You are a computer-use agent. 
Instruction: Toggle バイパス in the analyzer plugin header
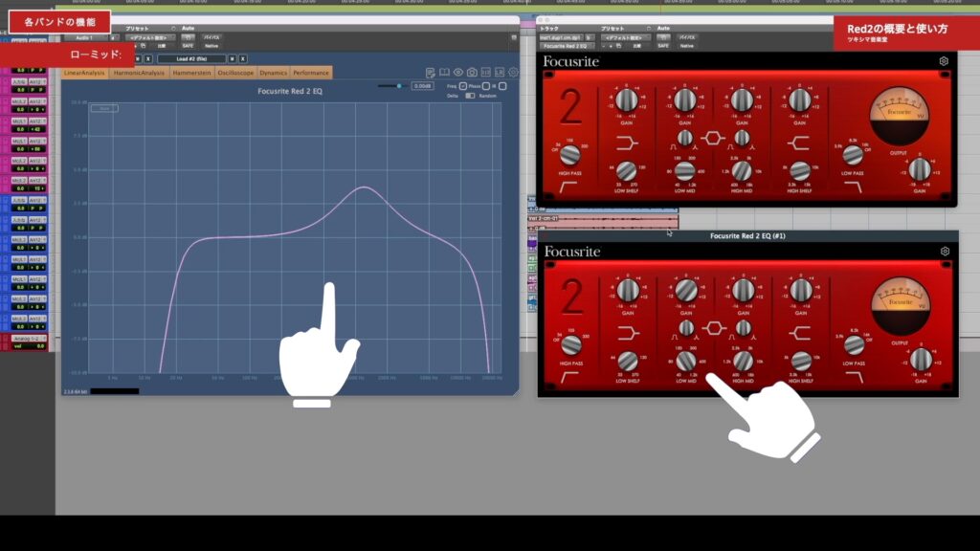(212, 37)
